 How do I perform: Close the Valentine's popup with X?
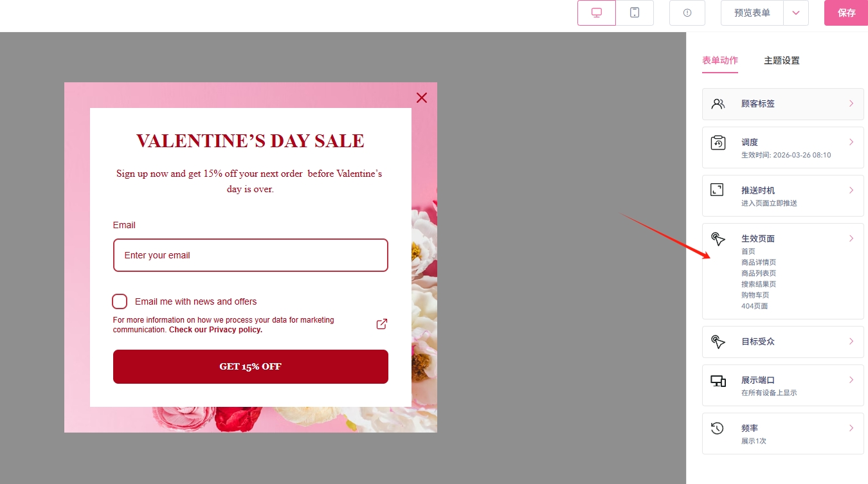click(x=422, y=98)
